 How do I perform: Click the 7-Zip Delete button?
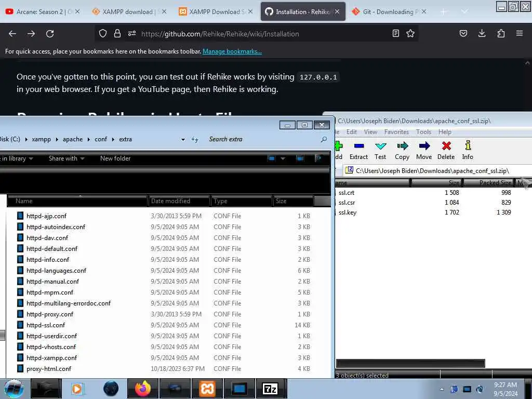tap(446, 151)
